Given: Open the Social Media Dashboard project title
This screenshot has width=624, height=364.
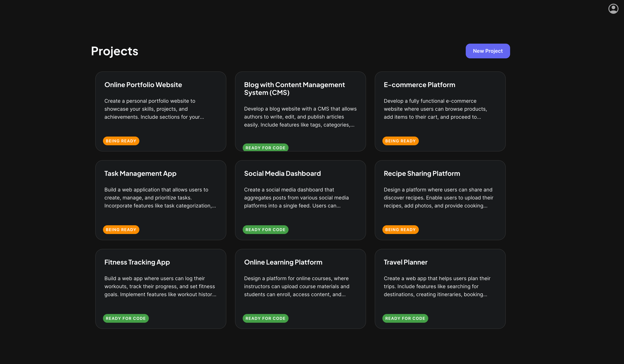Looking at the screenshot, I should pos(282,173).
